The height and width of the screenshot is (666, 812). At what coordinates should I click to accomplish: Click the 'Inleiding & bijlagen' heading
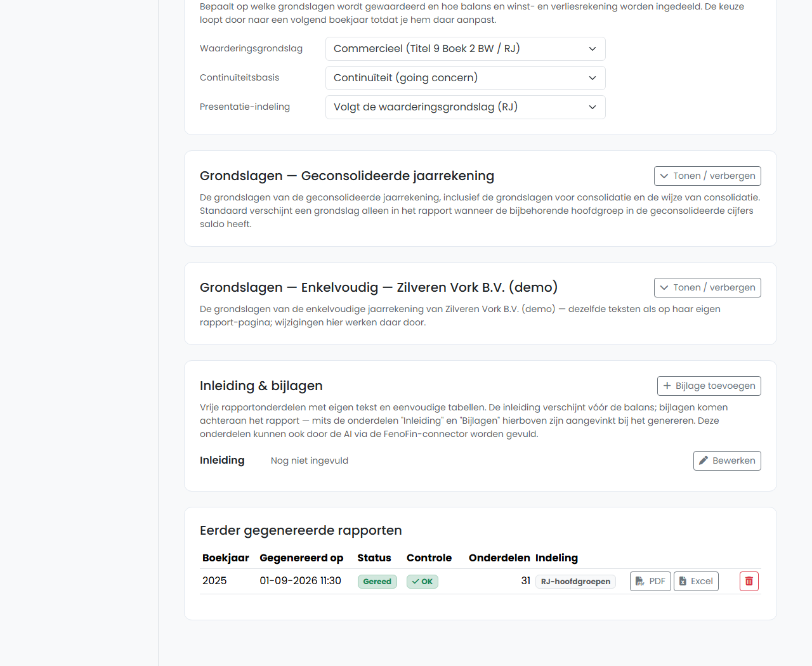pyautogui.click(x=261, y=386)
